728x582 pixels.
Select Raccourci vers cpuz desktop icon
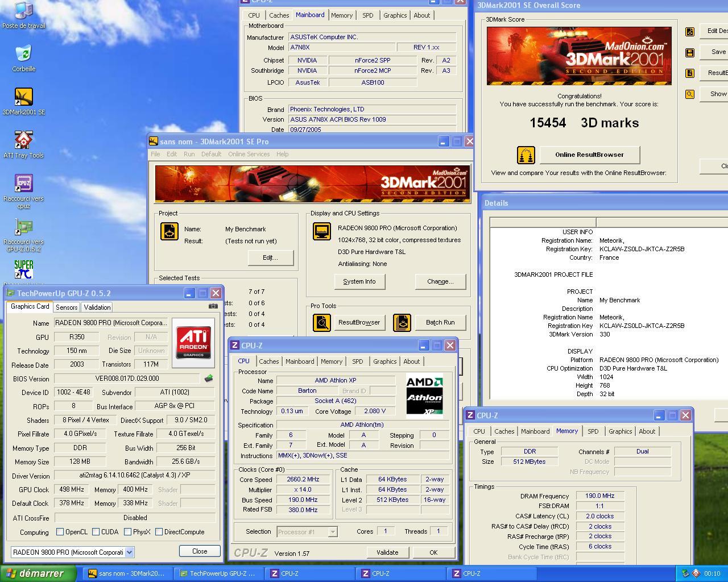coord(23,192)
